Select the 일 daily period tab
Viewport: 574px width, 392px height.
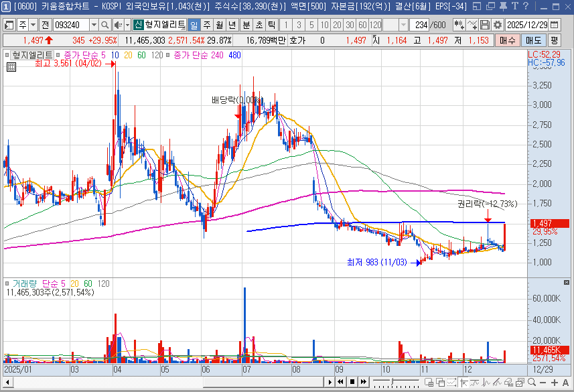coord(194,25)
